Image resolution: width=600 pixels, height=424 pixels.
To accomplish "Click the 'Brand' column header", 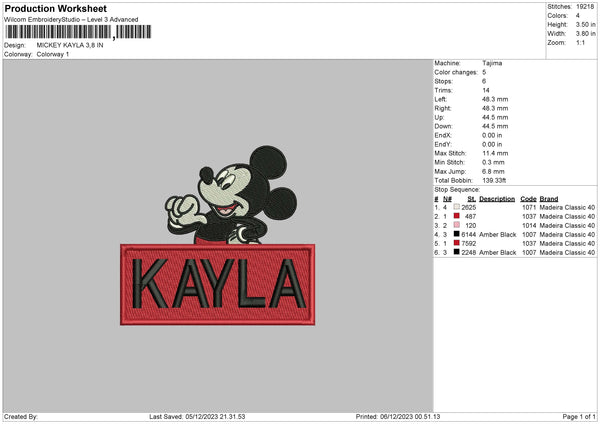I will (x=549, y=199).
